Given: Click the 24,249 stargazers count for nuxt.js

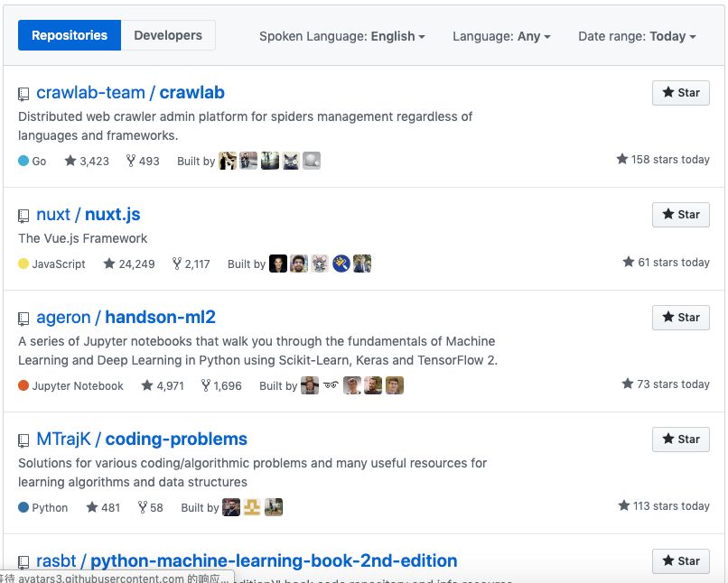Looking at the screenshot, I should [x=129, y=264].
